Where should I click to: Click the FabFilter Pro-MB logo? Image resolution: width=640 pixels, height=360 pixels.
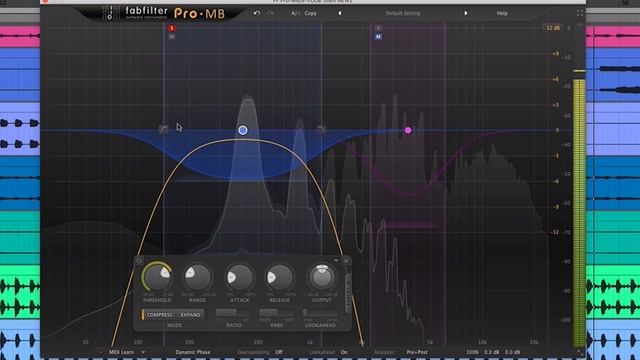click(163, 13)
